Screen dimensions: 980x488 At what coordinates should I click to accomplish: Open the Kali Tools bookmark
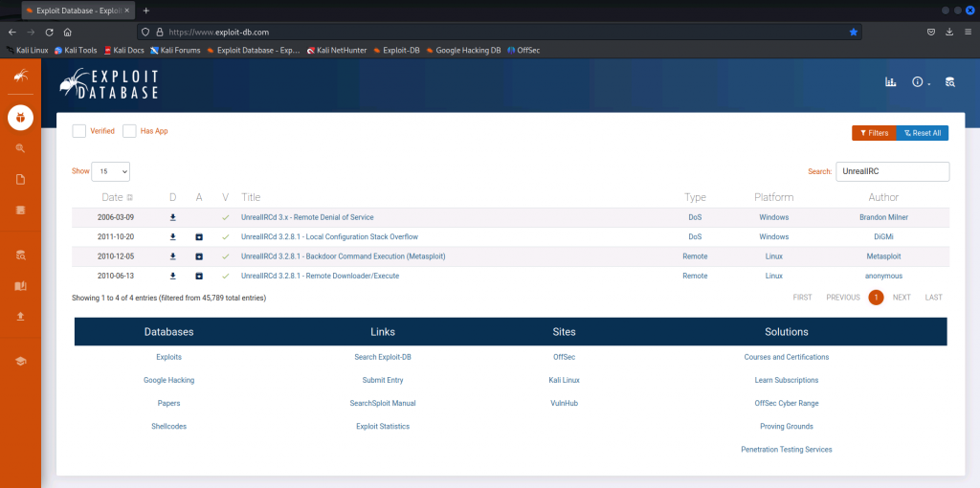point(76,50)
